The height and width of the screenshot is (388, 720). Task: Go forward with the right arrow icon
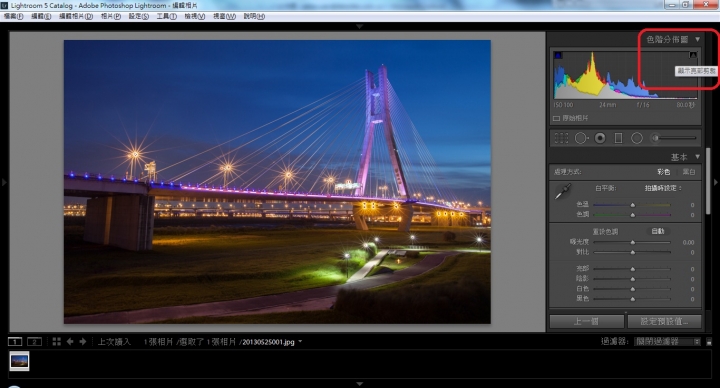coord(83,342)
